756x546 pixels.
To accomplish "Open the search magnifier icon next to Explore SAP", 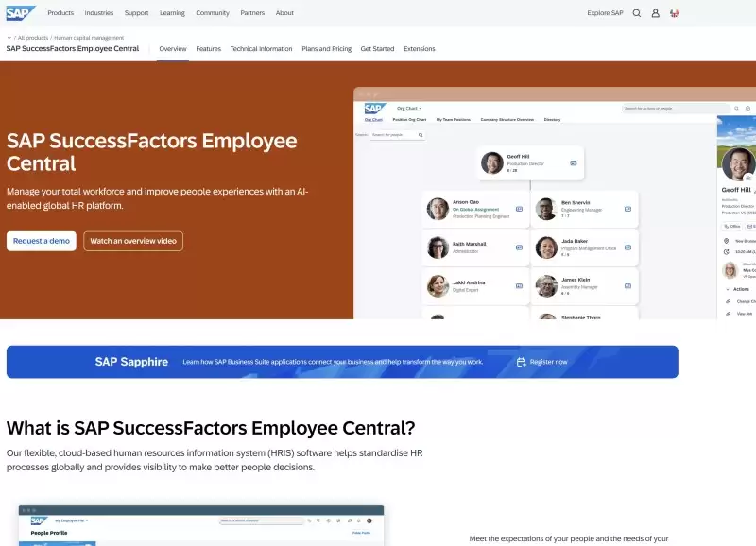I will coord(636,12).
